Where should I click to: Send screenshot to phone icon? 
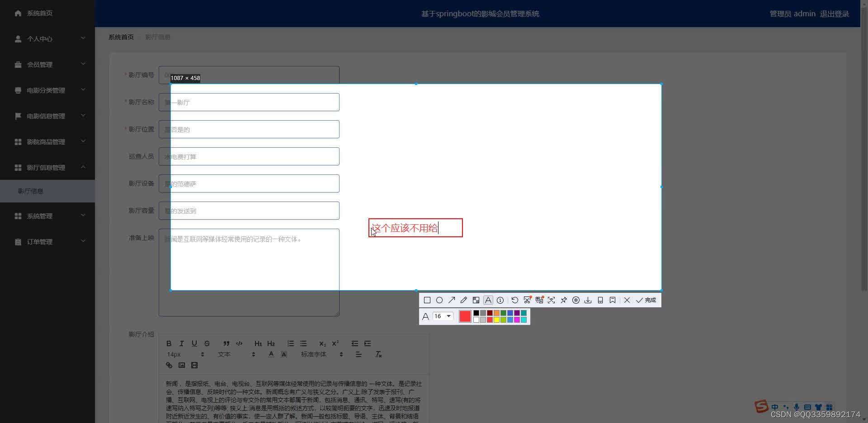tap(600, 300)
